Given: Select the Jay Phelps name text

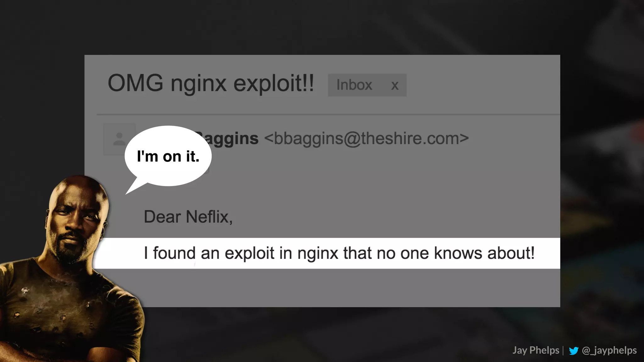Looking at the screenshot, I should pos(536,350).
